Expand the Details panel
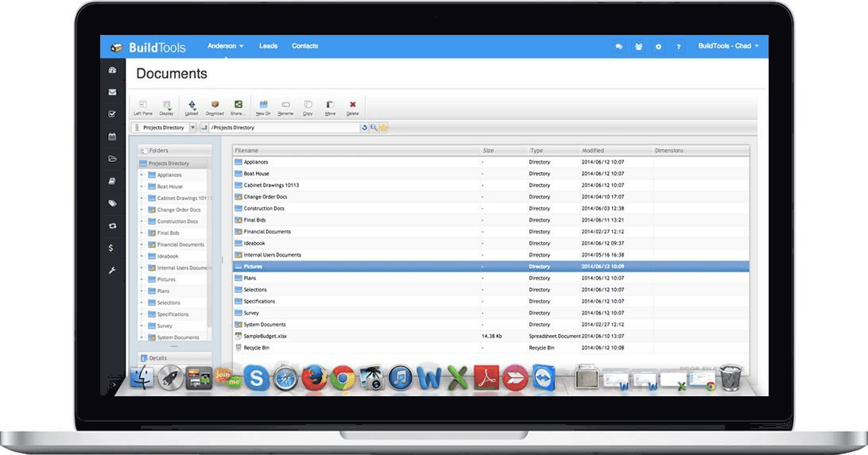Image resolution: width=868 pixels, height=455 pixels. pos(175,357)
